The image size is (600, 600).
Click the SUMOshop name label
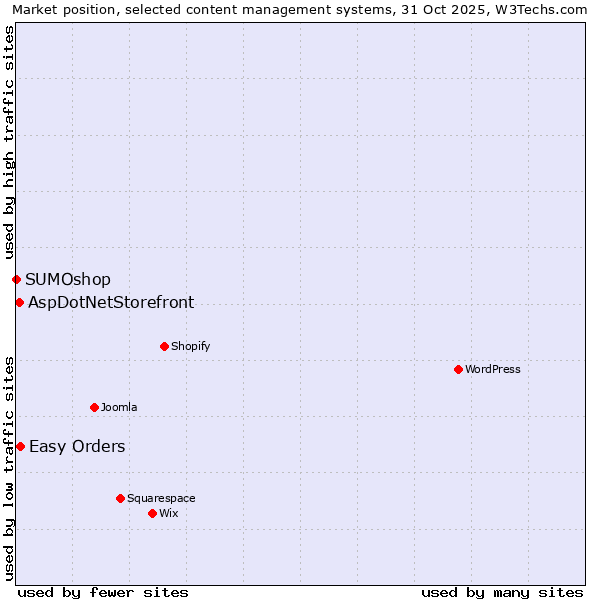(x=68, y=279)
